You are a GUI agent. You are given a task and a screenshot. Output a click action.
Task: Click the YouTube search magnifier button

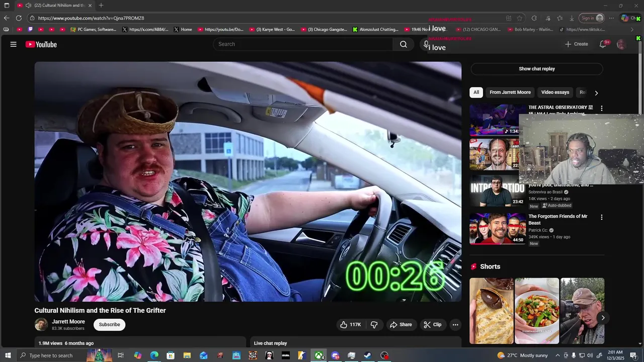pos(404,44)
